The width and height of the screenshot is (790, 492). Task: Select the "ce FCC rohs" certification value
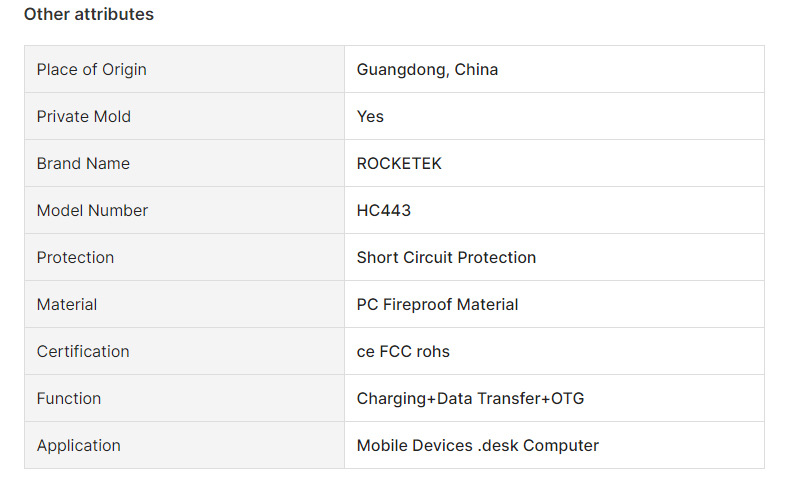(x=403, y=351)
